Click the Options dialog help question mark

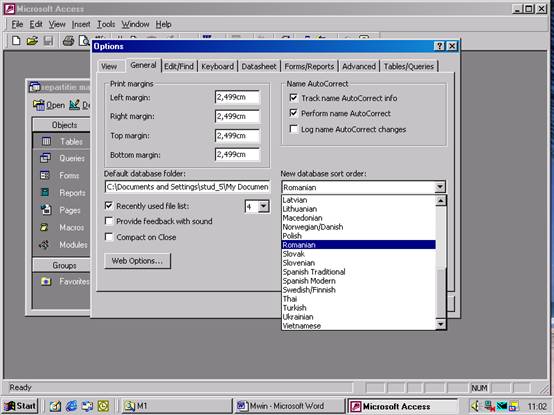[439, 46]
